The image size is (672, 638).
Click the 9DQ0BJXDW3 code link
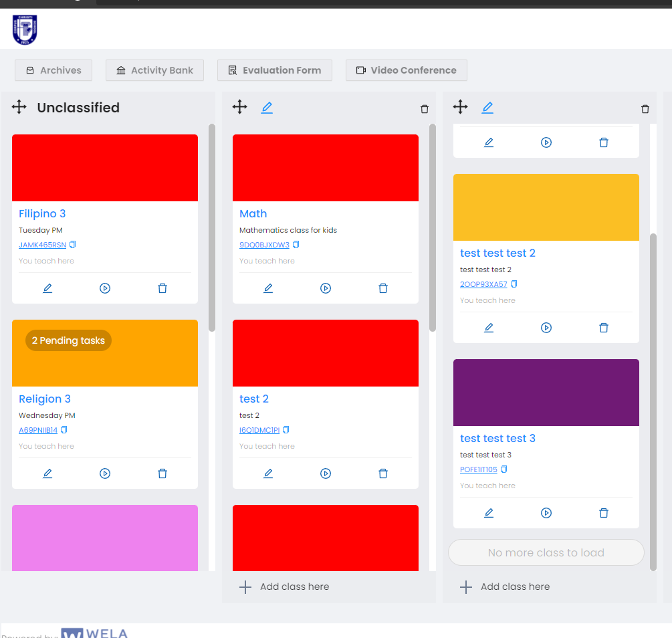tap(264, 245)
